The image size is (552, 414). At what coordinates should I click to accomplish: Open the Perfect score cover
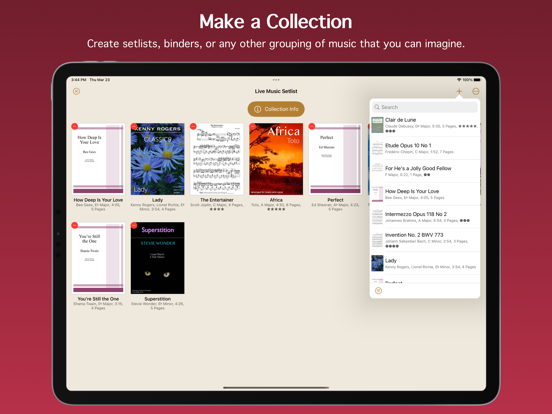335,159
